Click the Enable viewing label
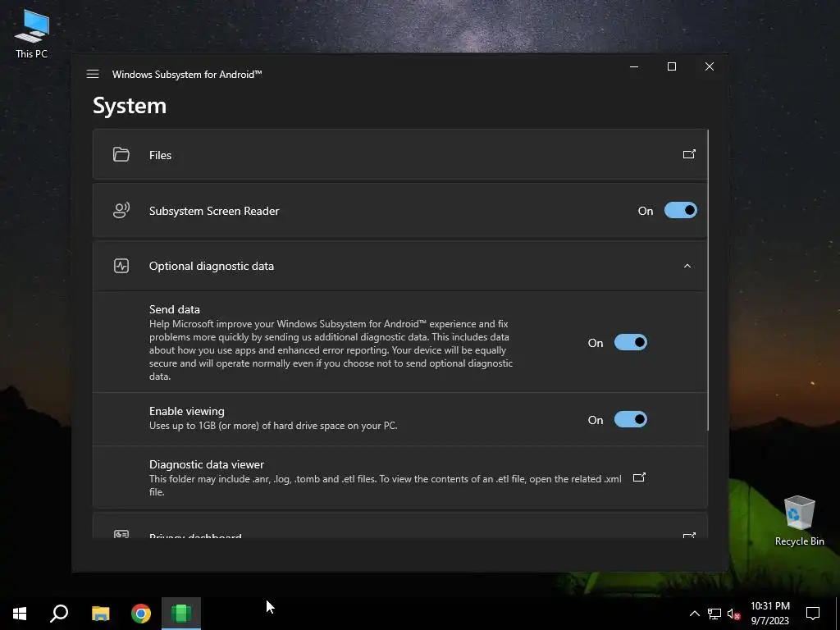Viewport: 840px width, 630px height. 186,411
